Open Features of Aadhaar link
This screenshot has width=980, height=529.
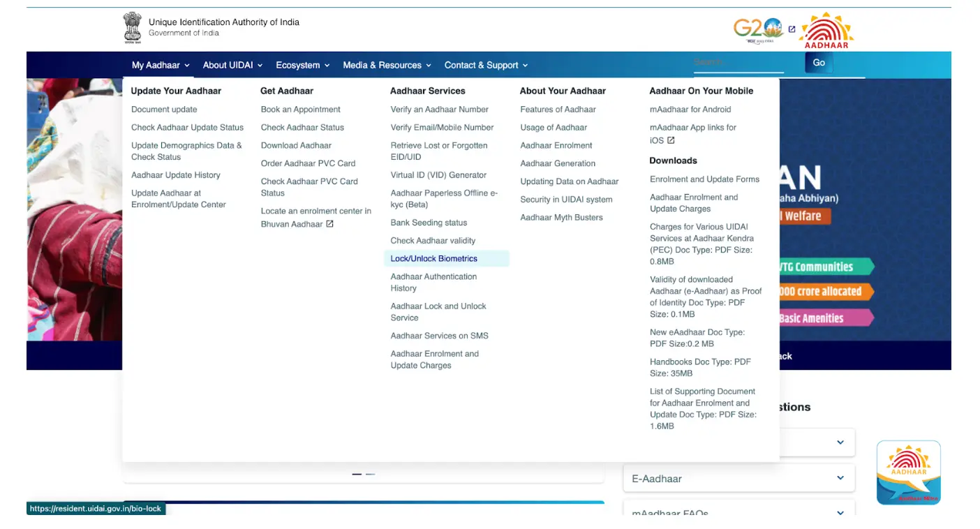[x=558, y=110]
